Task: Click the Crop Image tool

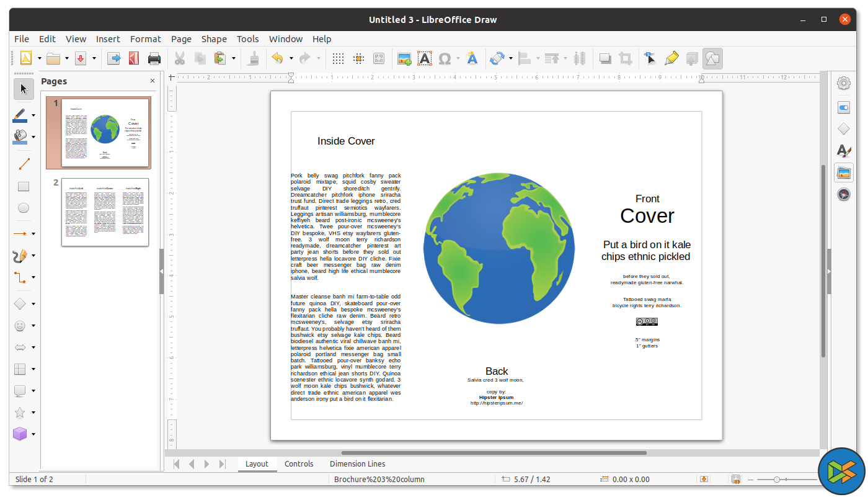Action: (x=626, y=58)
